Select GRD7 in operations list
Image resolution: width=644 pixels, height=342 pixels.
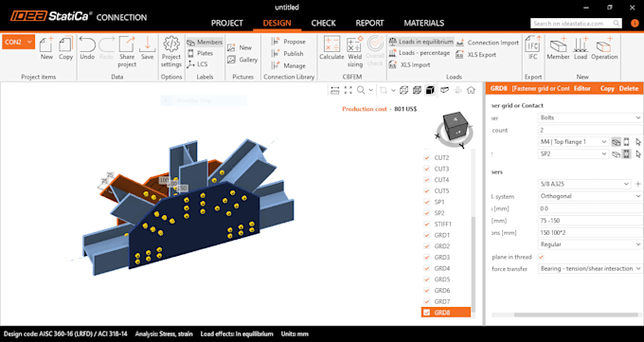point(442,301)
